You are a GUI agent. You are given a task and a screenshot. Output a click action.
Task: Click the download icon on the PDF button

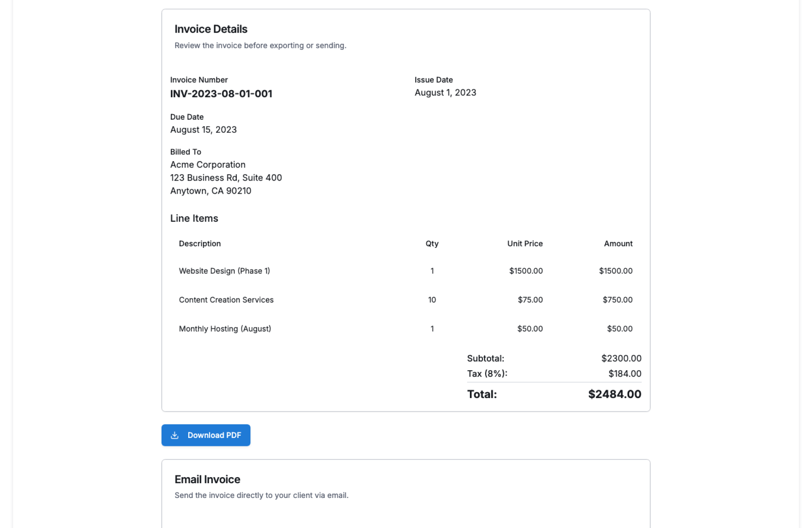point(175,435)
